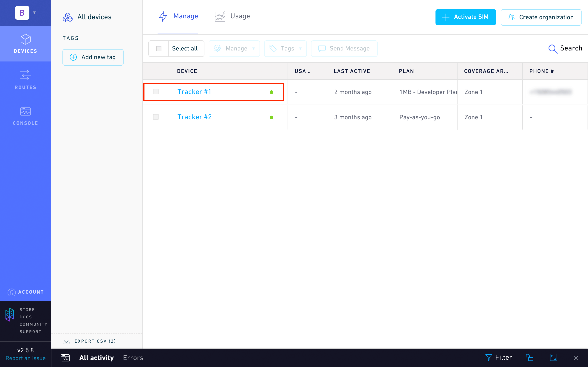Click the Tracker #1 device link
588x367 pixels.
(x=194, y=91)
